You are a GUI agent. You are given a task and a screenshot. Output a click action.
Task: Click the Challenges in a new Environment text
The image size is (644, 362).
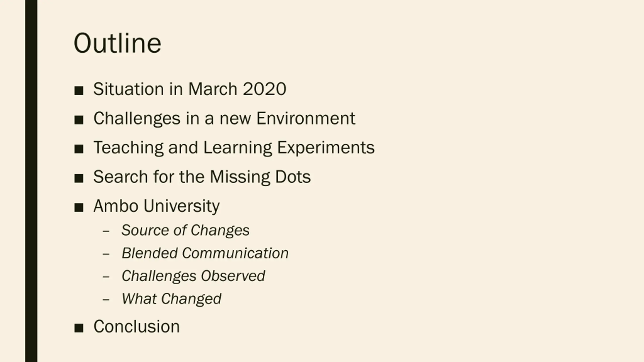224,118
